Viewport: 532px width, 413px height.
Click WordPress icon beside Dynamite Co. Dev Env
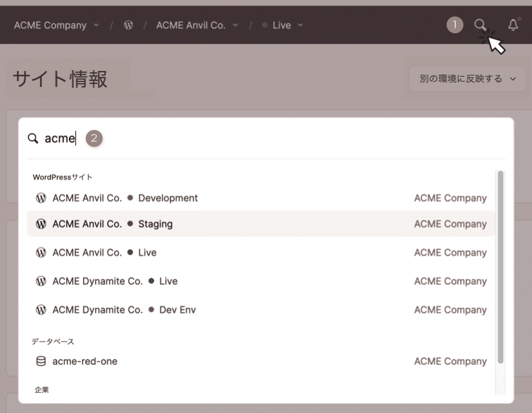[x=41, y=310]
